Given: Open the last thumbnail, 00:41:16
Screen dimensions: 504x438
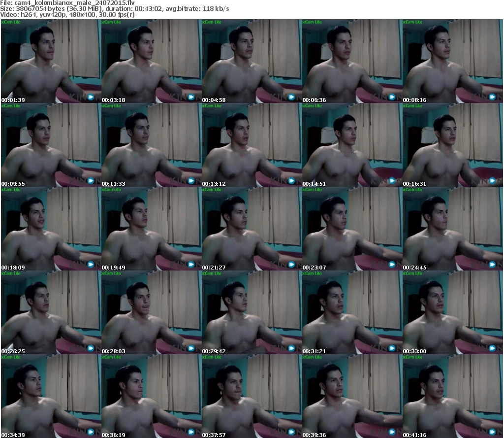Looking at the screenshot, I should click(x=453, y=396).
